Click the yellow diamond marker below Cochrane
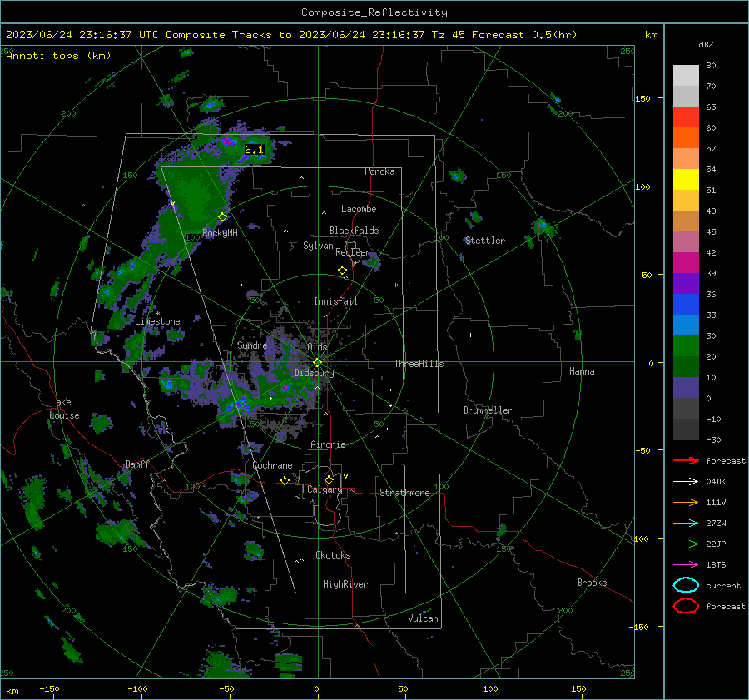 tap(285, 481)
